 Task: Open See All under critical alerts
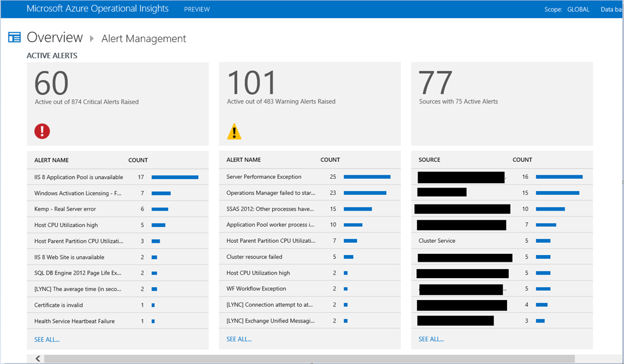47,339
